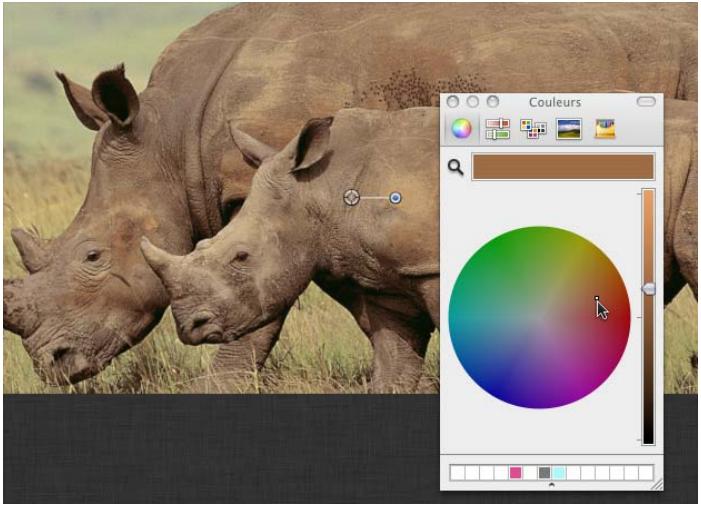The height and width of the screenshot is (506, 701).
Task: Click the first empty saved swatch cell
Action: [x=457, y=472]
